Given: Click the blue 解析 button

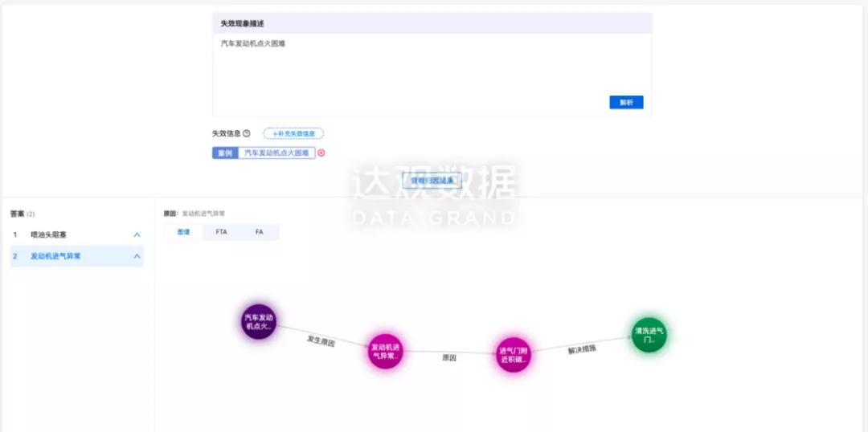Looking at the screenshot, I should [x=625, y=103].
